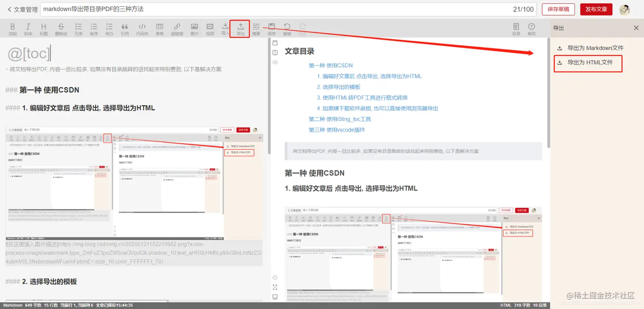This screenshot has width=644, height=309.
Task: Insert an image with the 图片 icon
Action: pyautogui.click(x=194, y=29)
